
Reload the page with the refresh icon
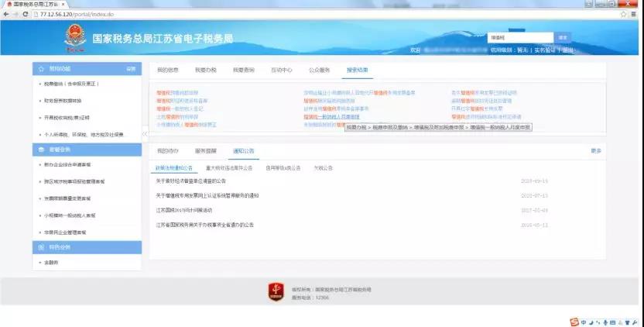pos(25,14)
